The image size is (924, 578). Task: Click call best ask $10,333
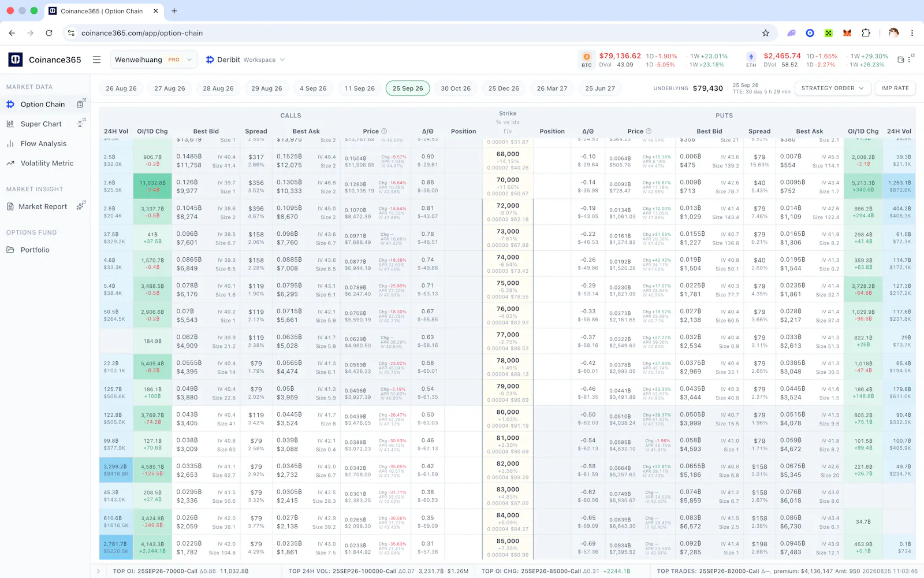click(289, 191)
